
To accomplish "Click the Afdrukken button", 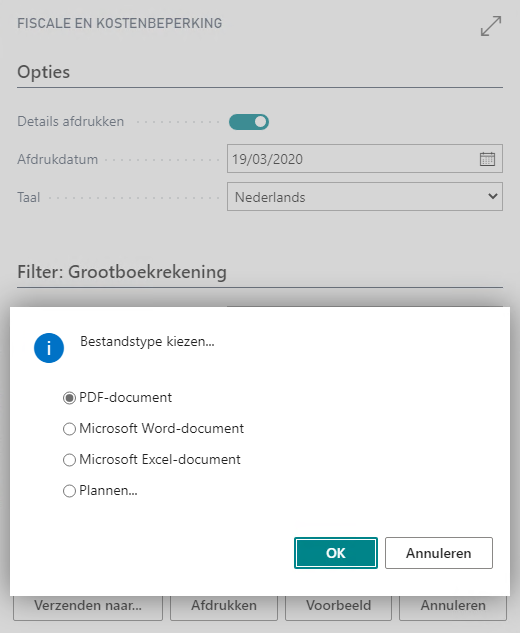I will (224, 608).
